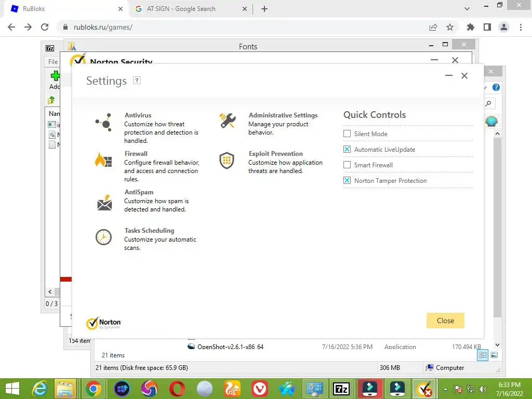This screenshot has height=399, width=532.
Task: Click the Firewall flame-and-wall icon
Action: (x=103, y=160)
